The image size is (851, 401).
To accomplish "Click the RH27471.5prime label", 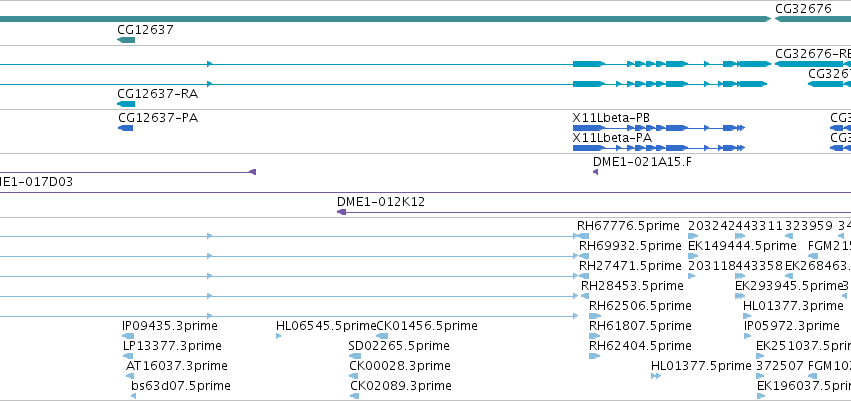I will (x=630, y=265).
